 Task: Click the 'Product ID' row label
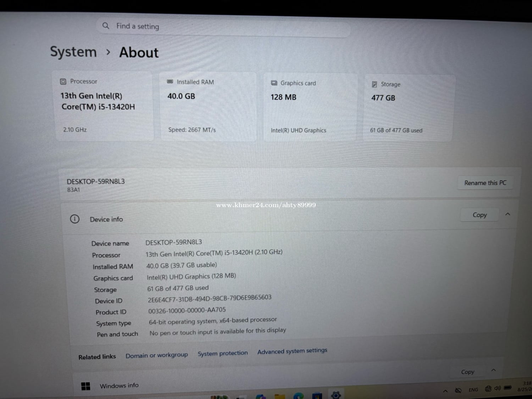[x=111, y=312]
